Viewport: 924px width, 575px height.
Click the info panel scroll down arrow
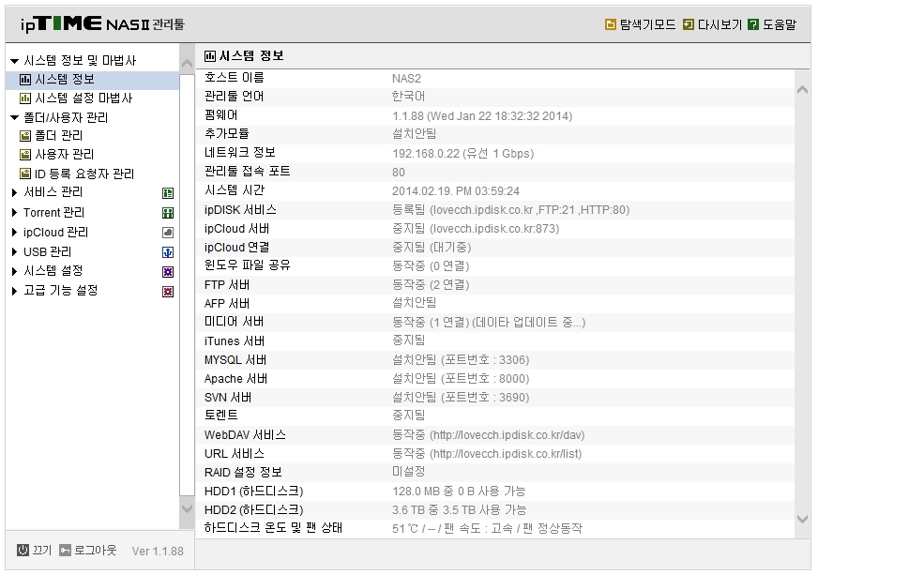[802, 519]
